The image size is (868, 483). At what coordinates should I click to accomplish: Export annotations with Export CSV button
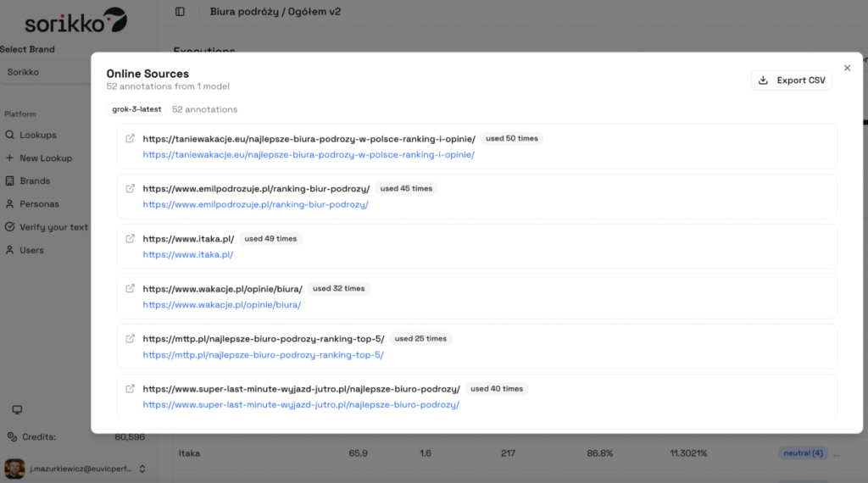click(792, 80)
